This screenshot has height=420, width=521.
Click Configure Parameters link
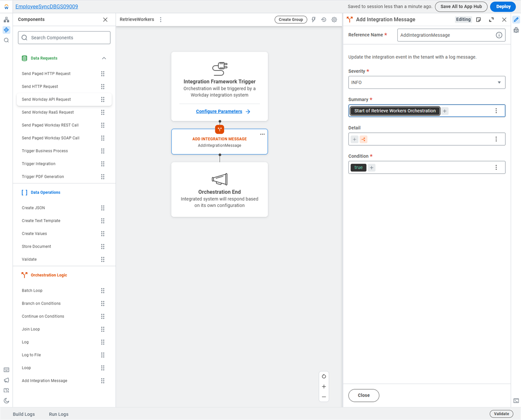pyautogui.click(x=223, y=112)
